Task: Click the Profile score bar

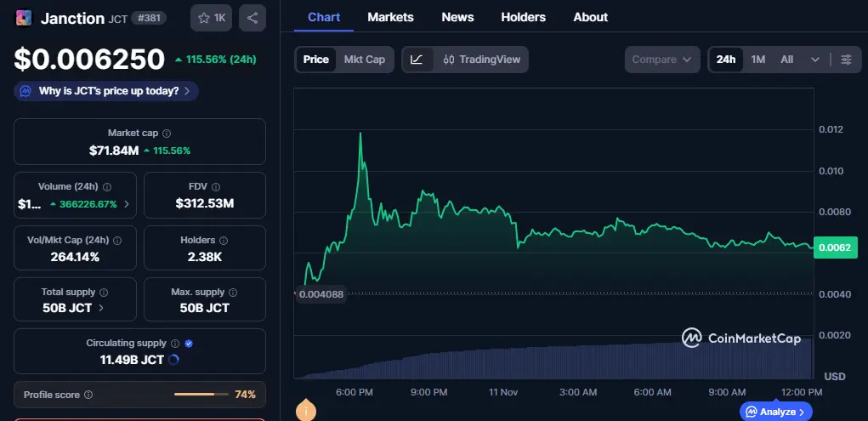Action: click(201, 395)
